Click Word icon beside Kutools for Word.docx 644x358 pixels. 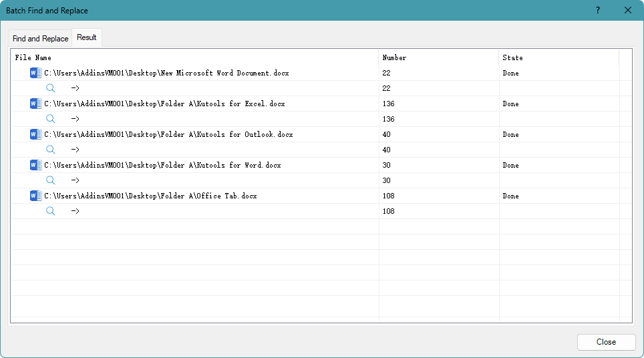point(35,165)
